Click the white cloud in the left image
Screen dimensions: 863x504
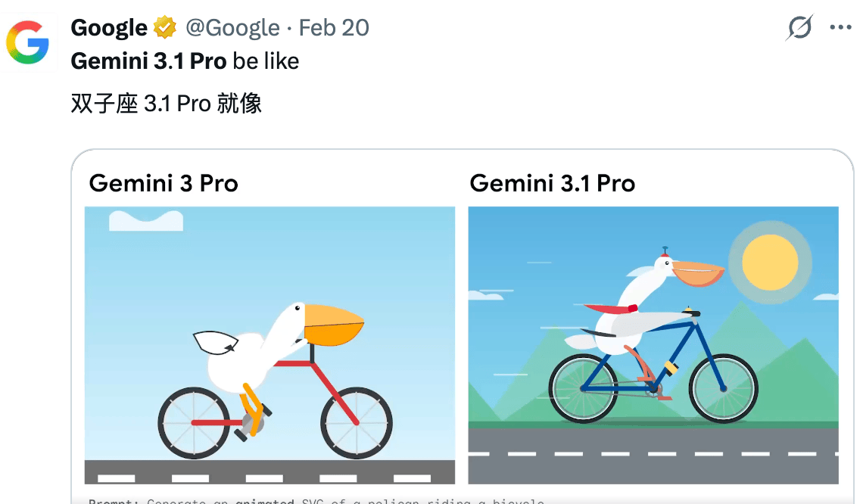click(146, 221)
